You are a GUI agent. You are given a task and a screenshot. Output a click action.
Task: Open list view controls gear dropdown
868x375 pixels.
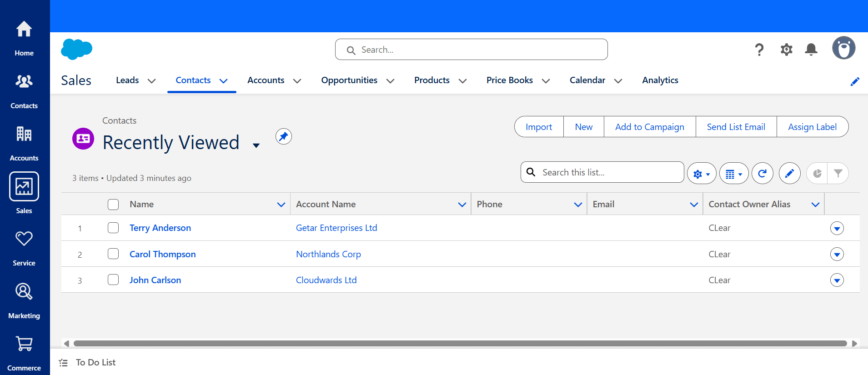pyautogui.click(x=702, y=173)
